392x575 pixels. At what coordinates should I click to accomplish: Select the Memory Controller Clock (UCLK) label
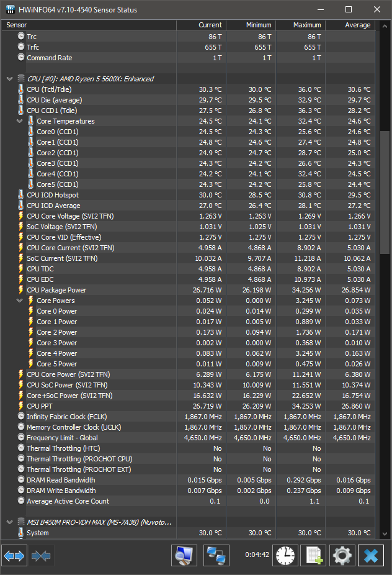coord(74,427)
